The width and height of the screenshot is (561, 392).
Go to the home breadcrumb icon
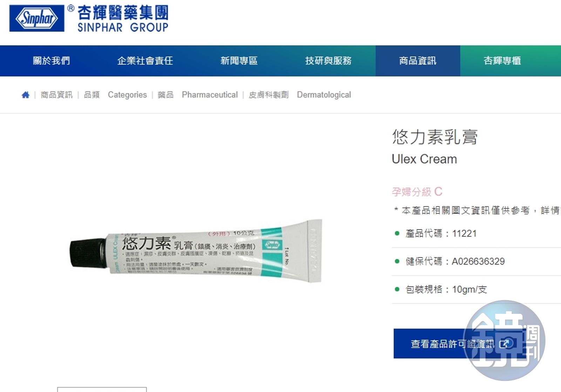(x=25, y=95)
